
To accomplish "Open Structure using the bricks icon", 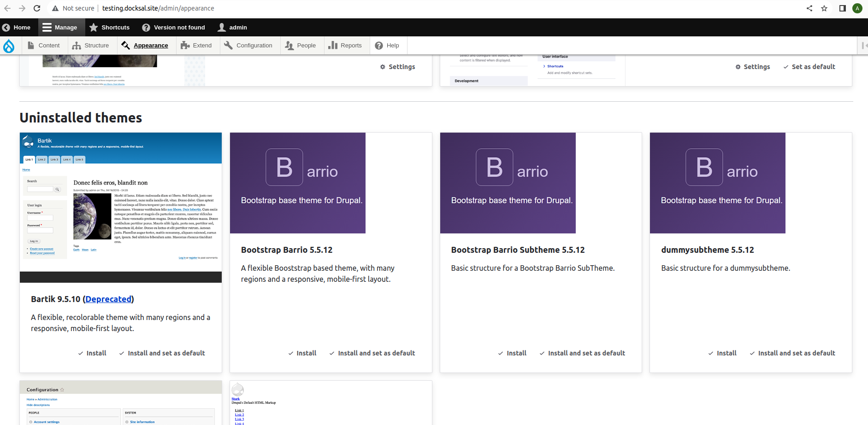I will [77, 45].
